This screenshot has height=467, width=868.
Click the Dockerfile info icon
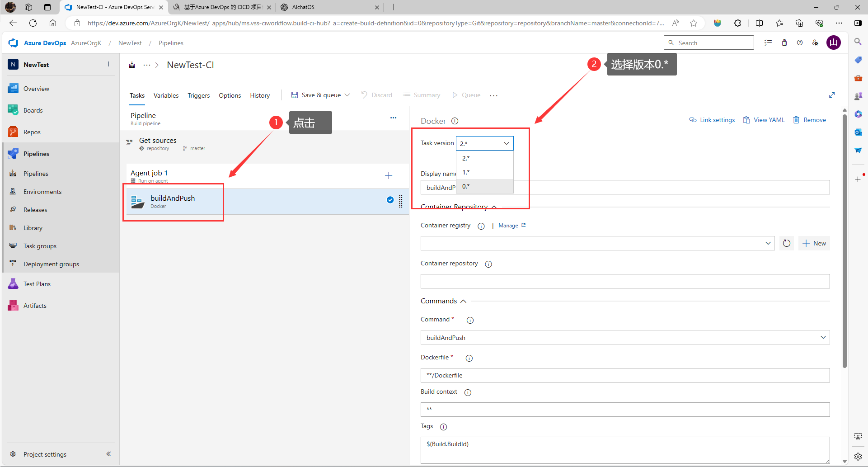pyautogui.click(x=469, y=358)
